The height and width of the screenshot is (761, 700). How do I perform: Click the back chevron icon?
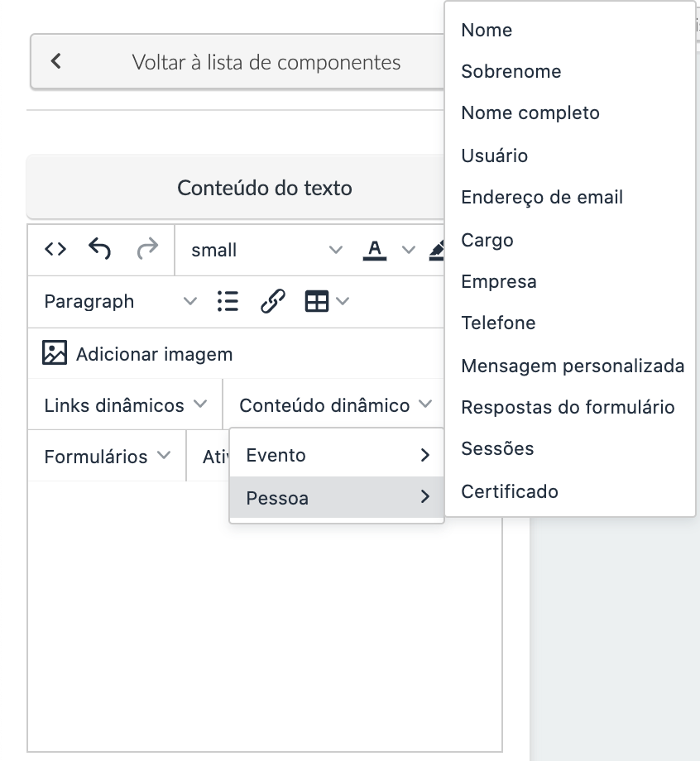pos(56,61)
